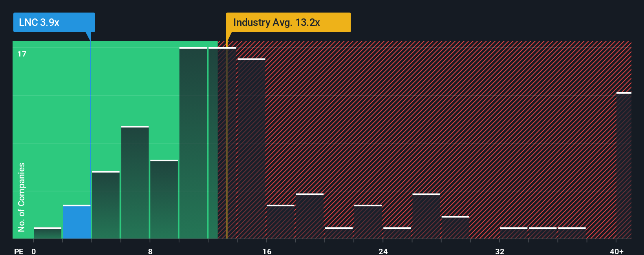The height and width of the screenshot is (255, 644).
Task: Click the histogram bar ending at PE 8
Action: tap(135, 182)
